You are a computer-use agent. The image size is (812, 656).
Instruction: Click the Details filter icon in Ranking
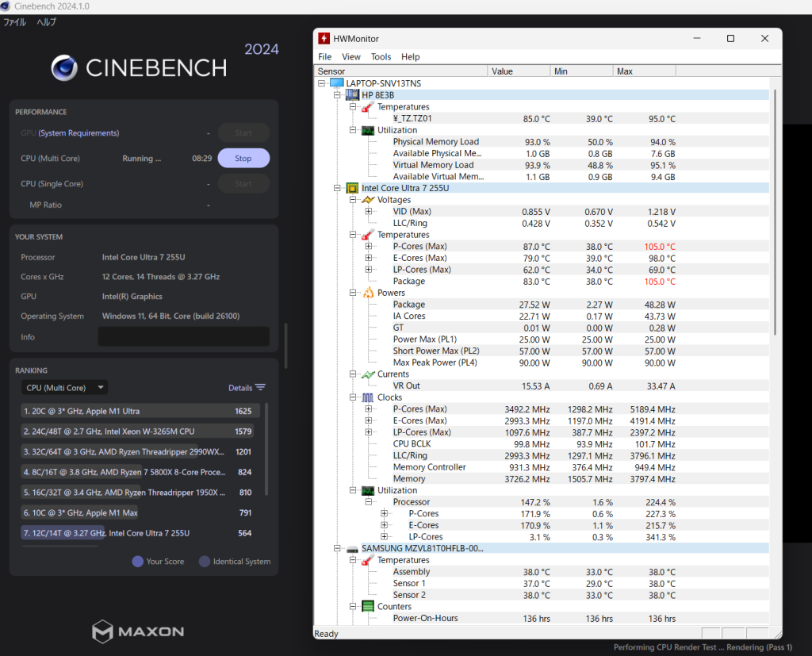pos(260,388)
